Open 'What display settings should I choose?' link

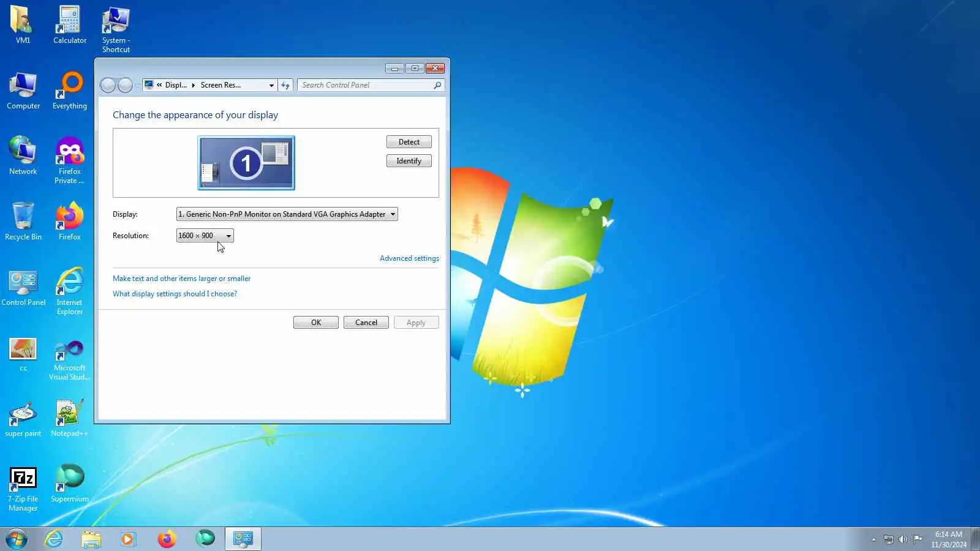[175, 294]
